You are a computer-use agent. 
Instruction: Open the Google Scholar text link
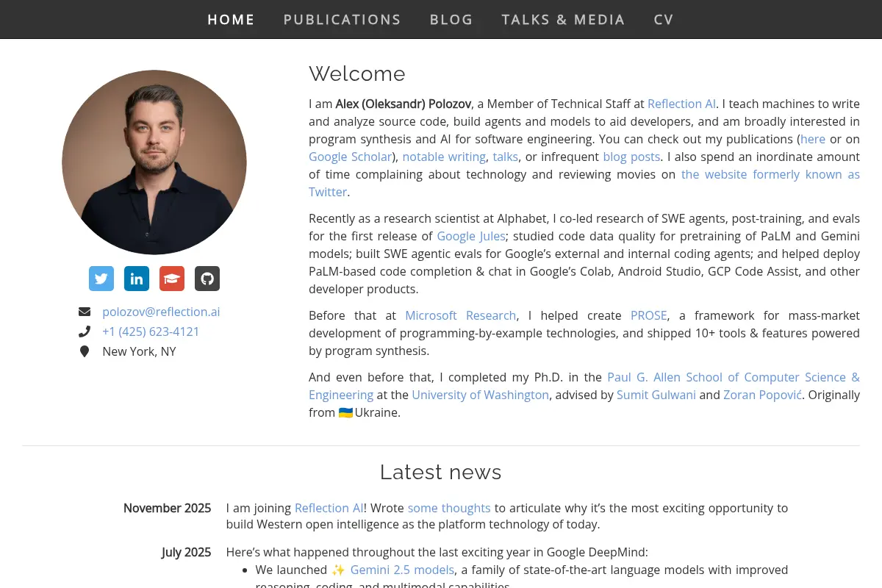pos(351,157)
